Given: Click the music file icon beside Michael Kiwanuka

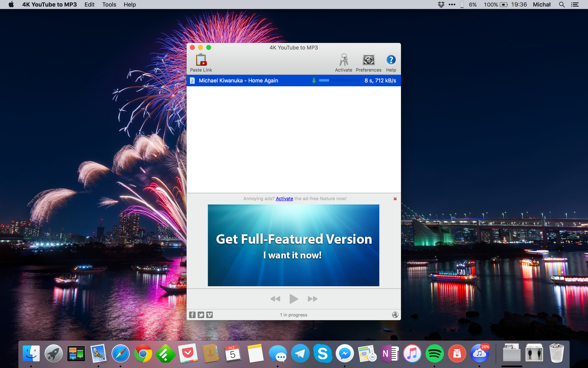Looking at the screenshot, I should coord(192,80).
